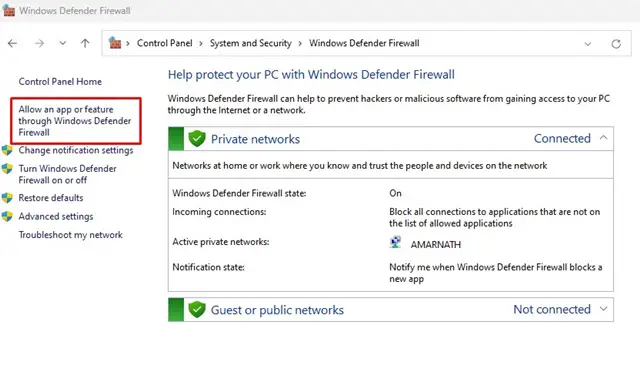Screen dimensions: 640x378
Task: Click the AMARNATH network name
Action: (436, 245)
